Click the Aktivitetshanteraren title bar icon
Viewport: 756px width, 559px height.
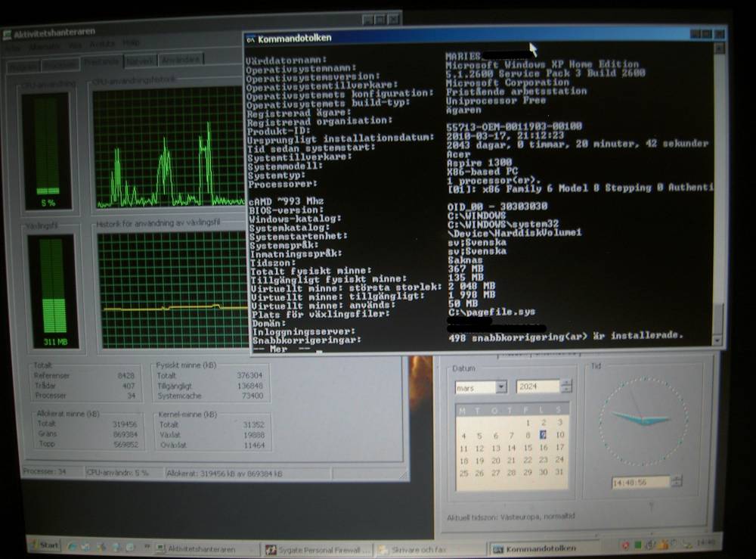[7, 35]
